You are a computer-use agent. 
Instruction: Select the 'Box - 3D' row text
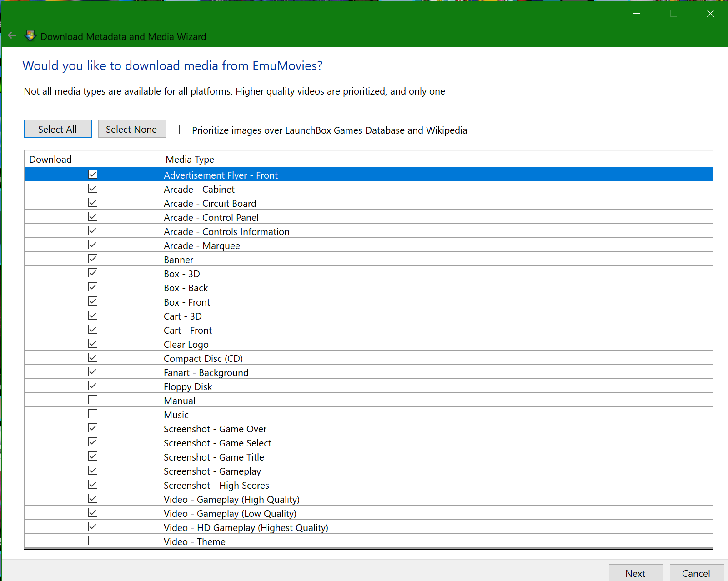tap(182, 274)
